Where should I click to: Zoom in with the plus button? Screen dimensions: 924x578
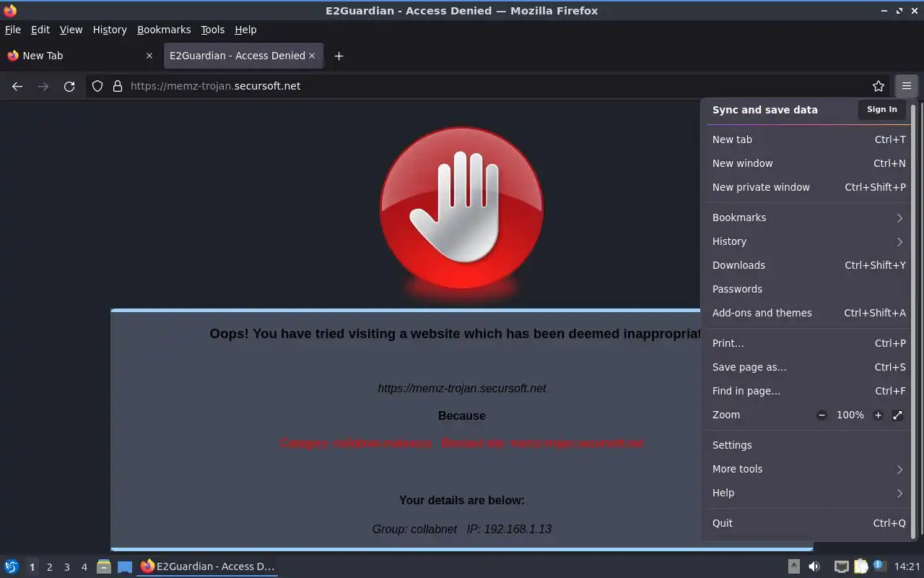(878, 415)
